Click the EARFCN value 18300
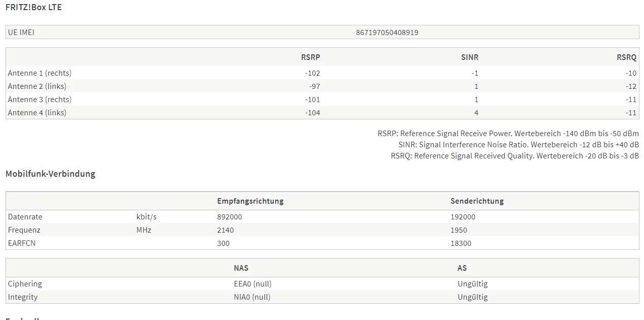Screen dimensions: 644x320 click(461, 243)
